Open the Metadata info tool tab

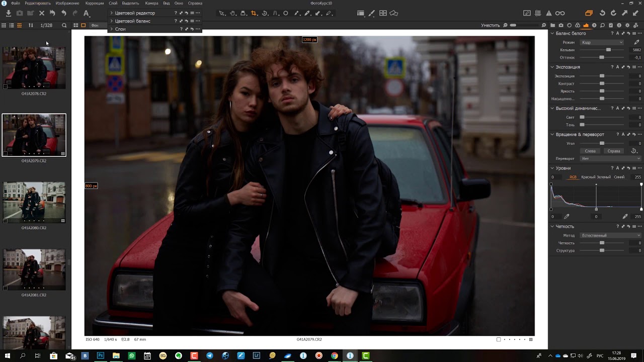pos(619,25)
